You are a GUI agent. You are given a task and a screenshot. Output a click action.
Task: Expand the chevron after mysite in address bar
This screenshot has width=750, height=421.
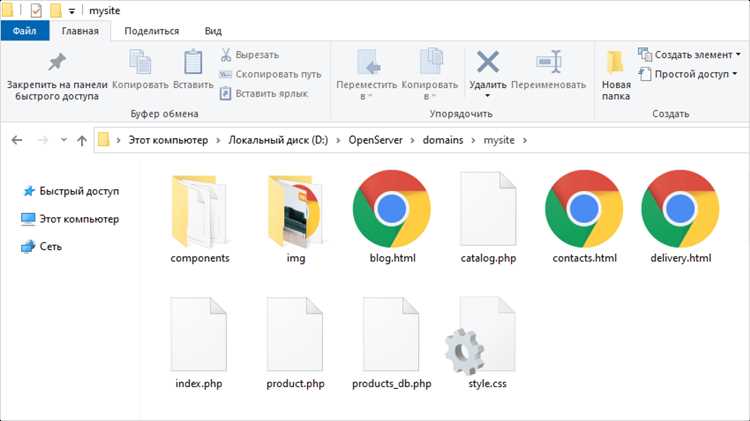tap(525, 140)
